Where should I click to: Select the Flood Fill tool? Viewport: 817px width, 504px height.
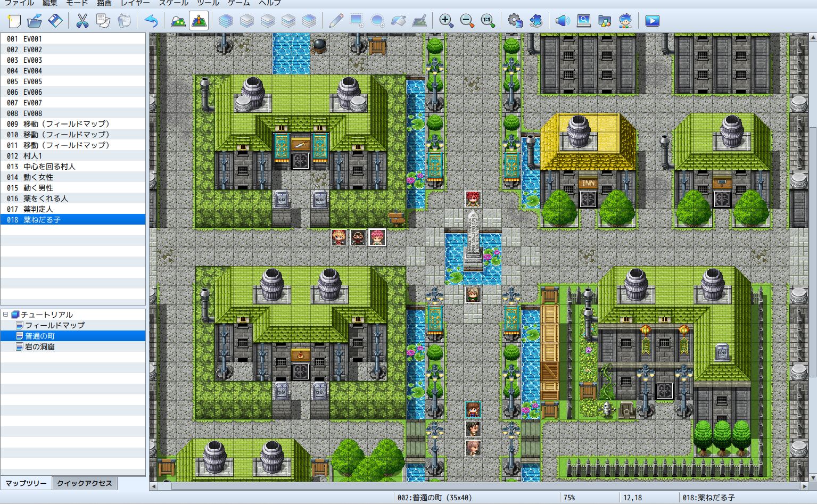pos(398,21)
